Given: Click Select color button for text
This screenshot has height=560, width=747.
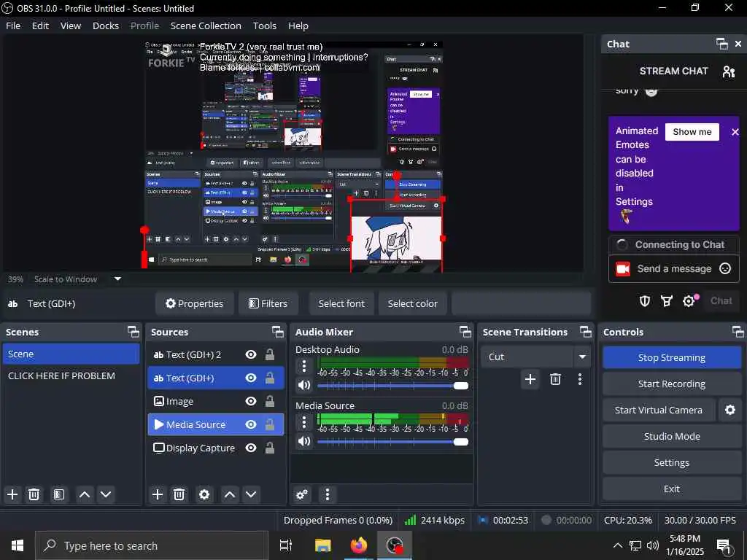Looking at the screenshot, I should [413, 303].
